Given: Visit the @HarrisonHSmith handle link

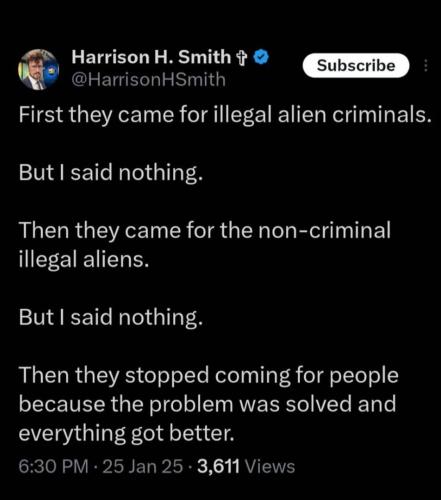Looking at the screenshot, I should click(x=149, y=80).
